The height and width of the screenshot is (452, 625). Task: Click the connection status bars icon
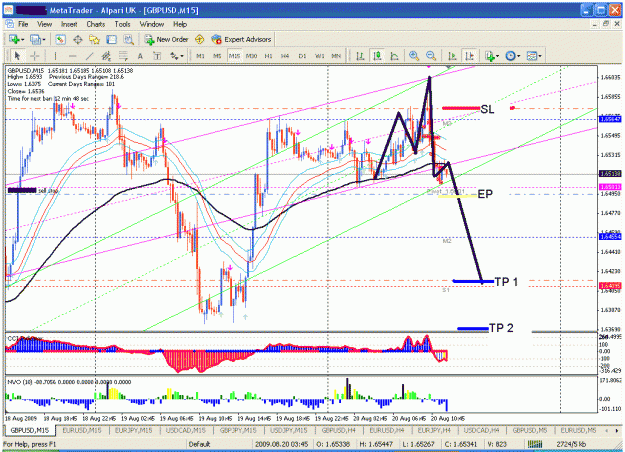[535, 444]
